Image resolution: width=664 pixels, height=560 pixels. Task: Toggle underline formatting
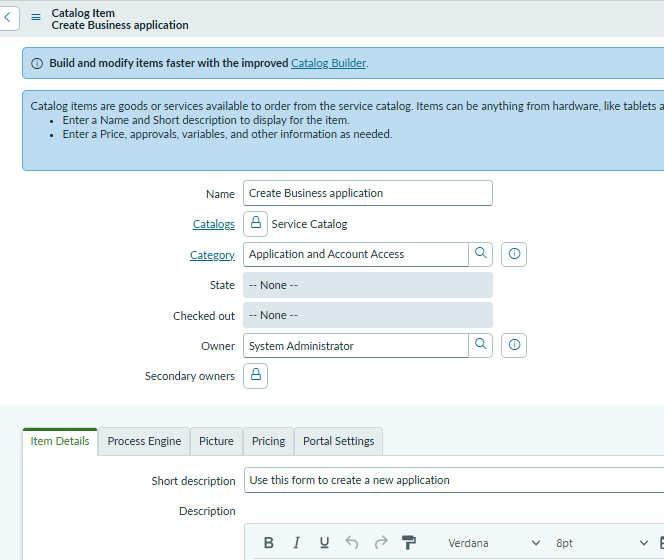click(324, 543)
